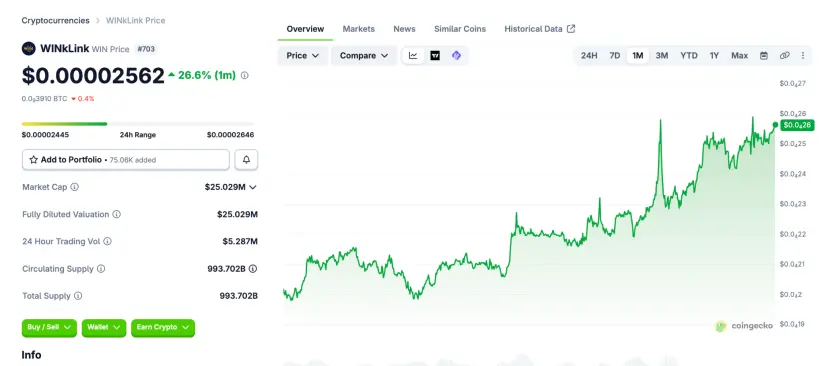The width and height of the screenshot is (824, 366).
Task: Open the Buy / Sell dropdown
Action: (49, 328)
